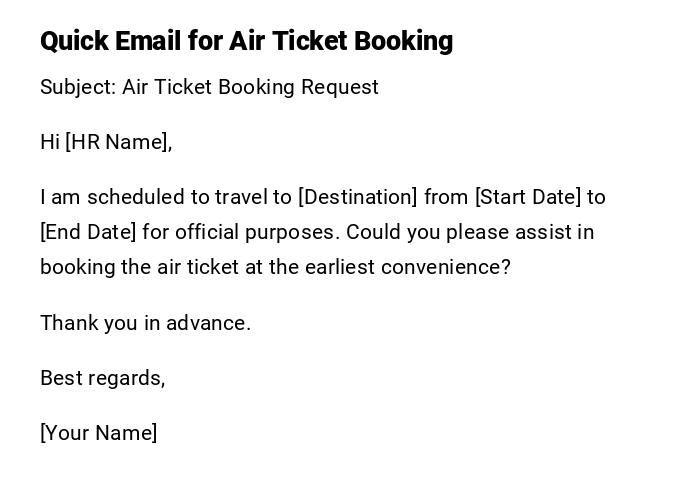Click the [Start Date] placeholder
The image size is (700, 495).
(528, 197)
